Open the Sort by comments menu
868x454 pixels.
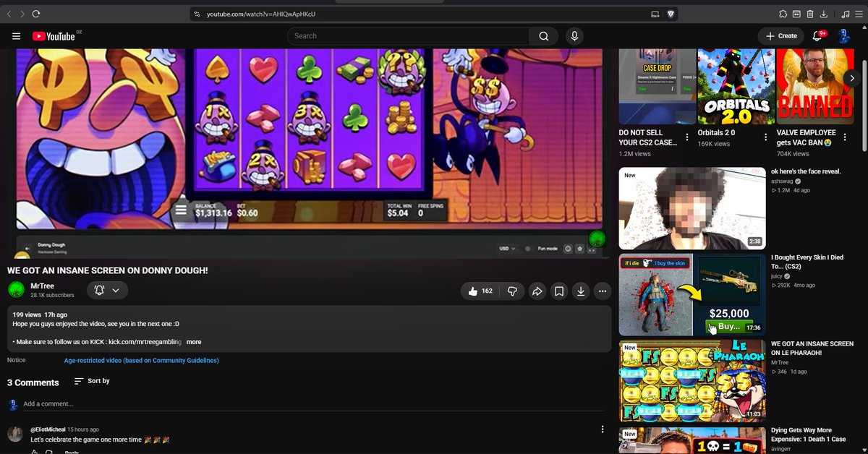coord(92,381)
